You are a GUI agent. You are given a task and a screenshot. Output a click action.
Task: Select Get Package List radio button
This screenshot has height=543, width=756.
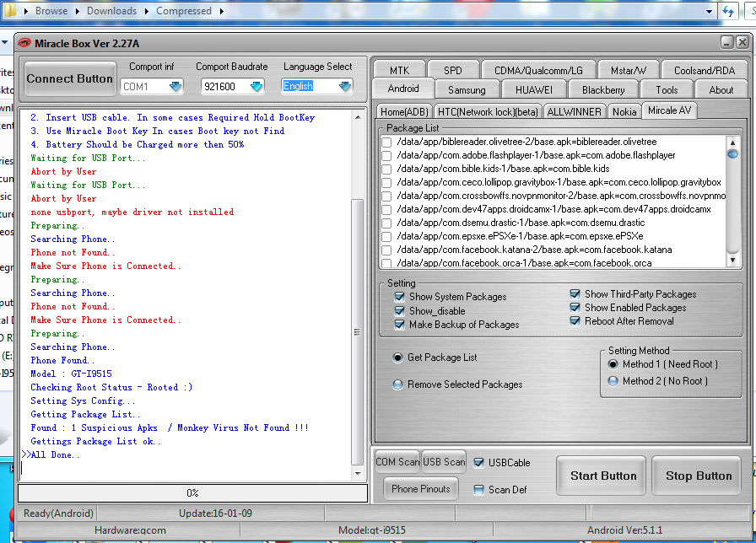tap(397, 358)
